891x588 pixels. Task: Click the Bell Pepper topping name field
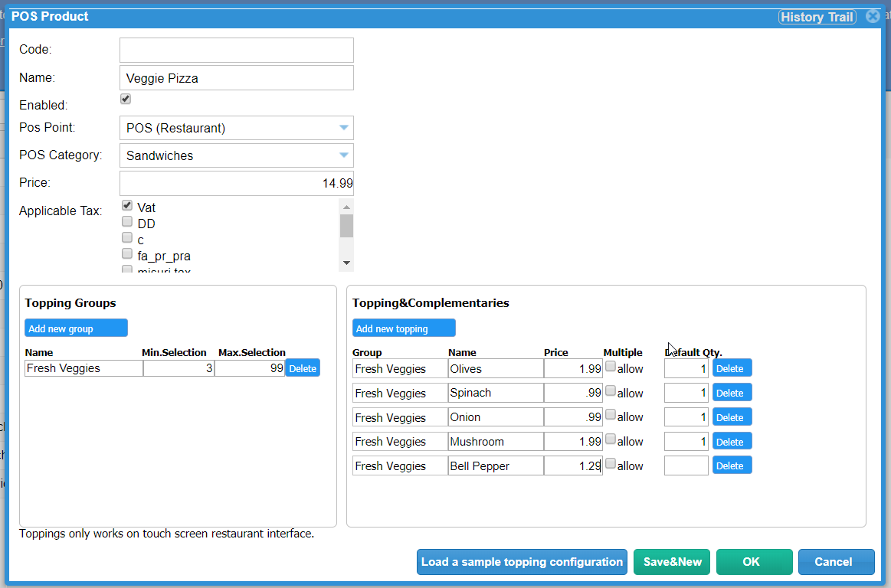tap(496, 465)
